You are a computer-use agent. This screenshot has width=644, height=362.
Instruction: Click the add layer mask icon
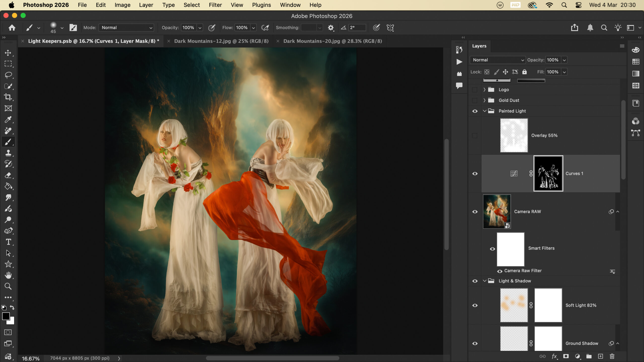(x=566, y=356)
